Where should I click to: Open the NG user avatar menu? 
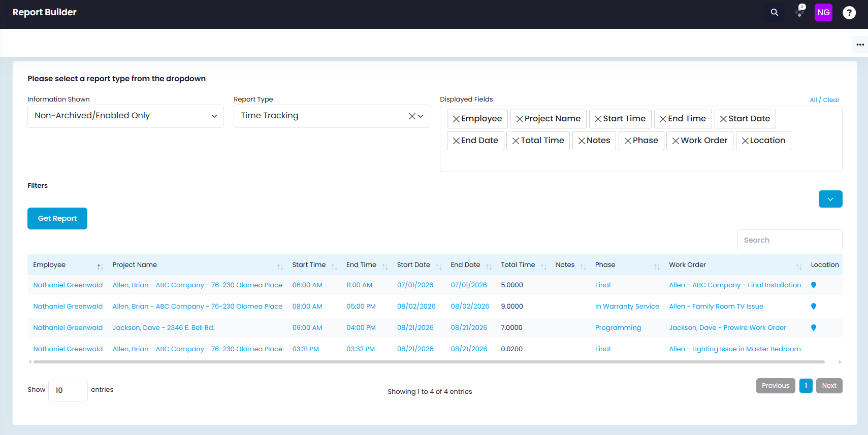click(823, 12)
